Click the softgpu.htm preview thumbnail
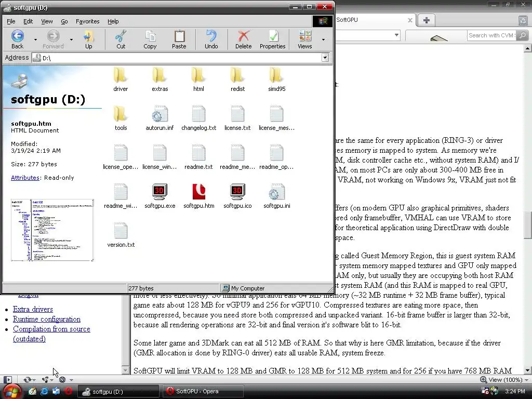 (52, 230)
